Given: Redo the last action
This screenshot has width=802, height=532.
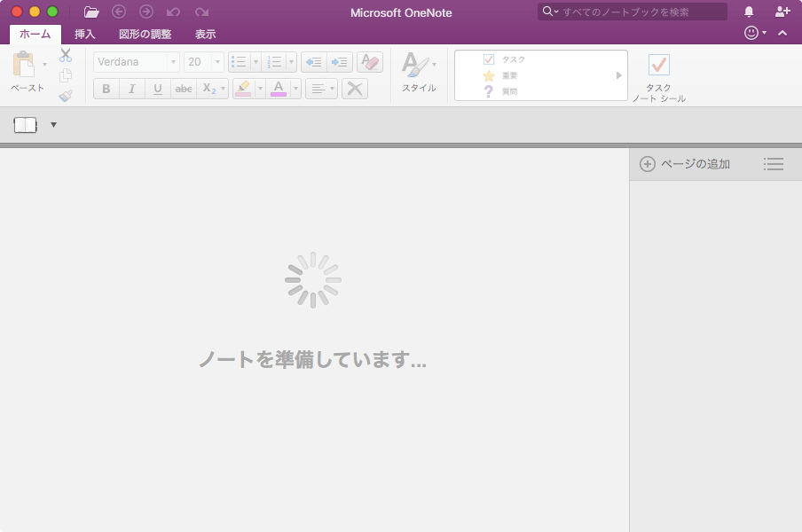Looking at the screenshot, I should point(202,12).
